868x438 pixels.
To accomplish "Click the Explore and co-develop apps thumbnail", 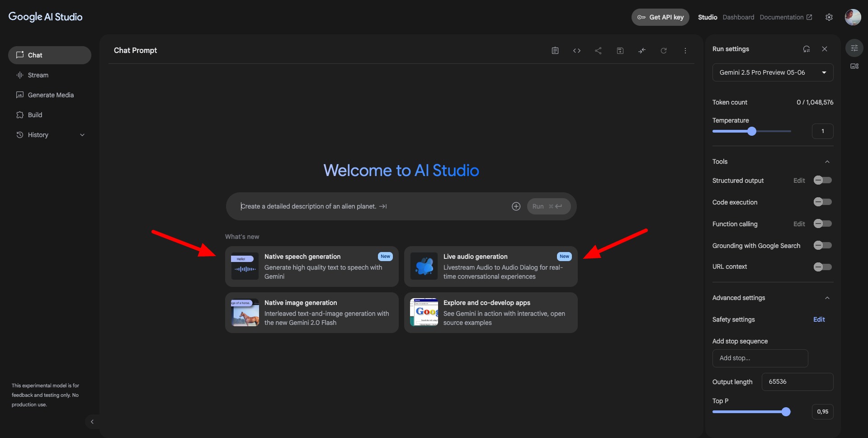I will click(424, 312).
